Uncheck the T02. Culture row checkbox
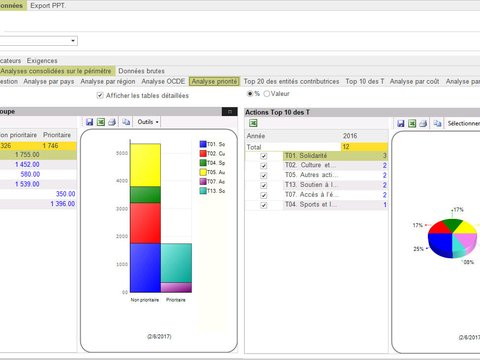Screen dimensions: 480x360 coord(264,166)
